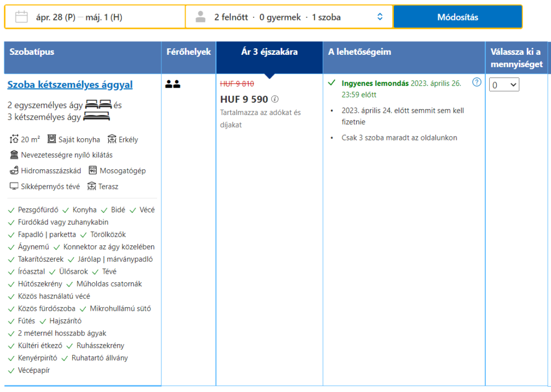Click the Ár 3 éjszakára column header
The width and height of the screenshot is (551, 392).
[269, 52]
